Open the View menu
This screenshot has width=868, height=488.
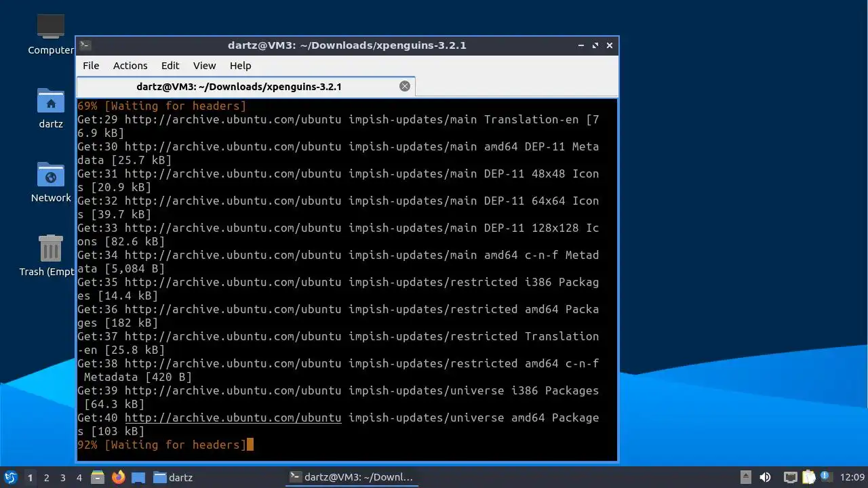pyautogui.click(x=205, y=66)
